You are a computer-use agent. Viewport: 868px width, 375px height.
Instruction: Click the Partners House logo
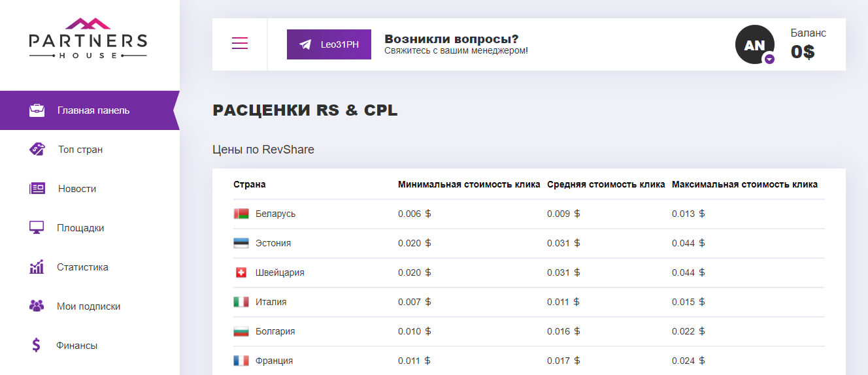88,38
